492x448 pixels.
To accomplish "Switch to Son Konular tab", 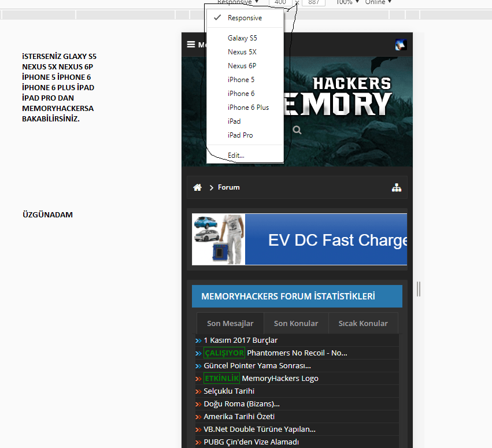I will coord(296,323).
